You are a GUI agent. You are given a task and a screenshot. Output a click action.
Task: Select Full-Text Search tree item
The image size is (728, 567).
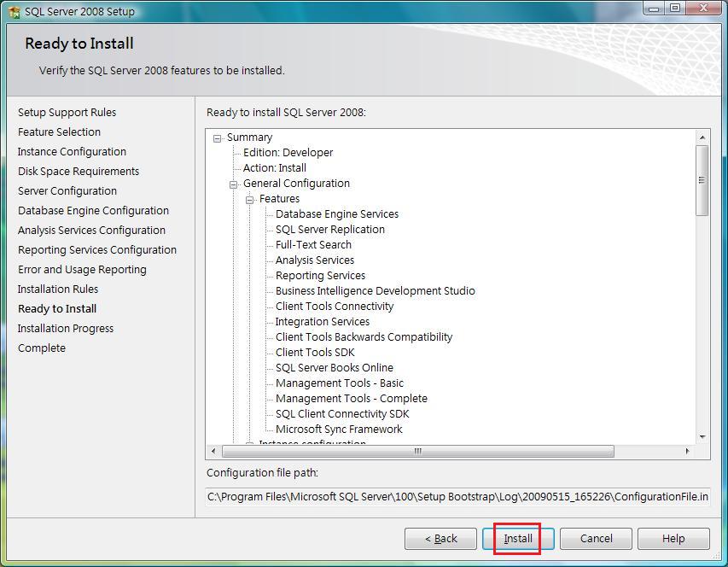(313, 245)
